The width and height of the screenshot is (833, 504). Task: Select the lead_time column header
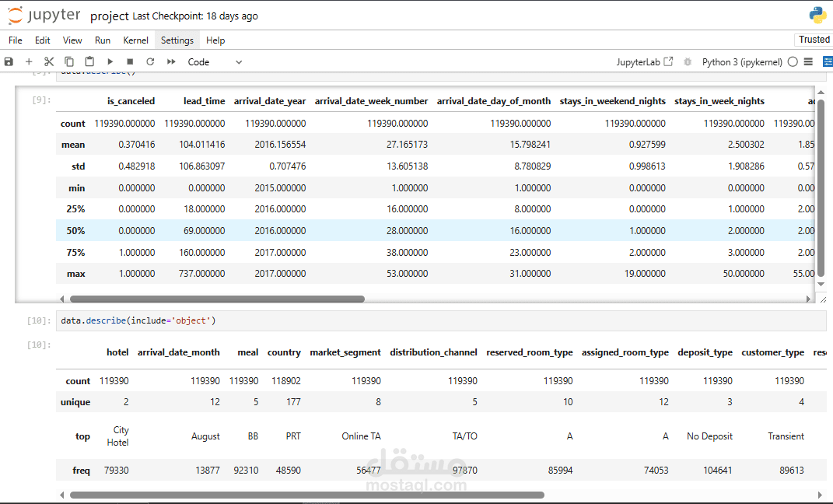(x=204, y=101)
